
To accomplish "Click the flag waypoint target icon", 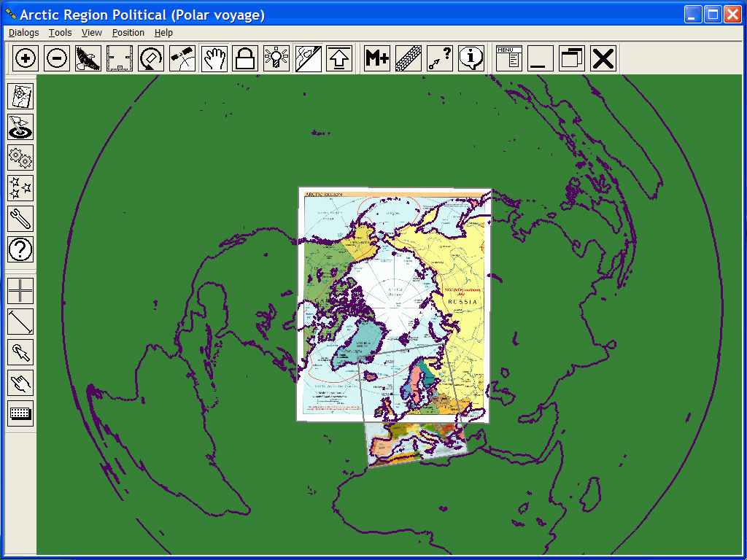I will 20,127.
